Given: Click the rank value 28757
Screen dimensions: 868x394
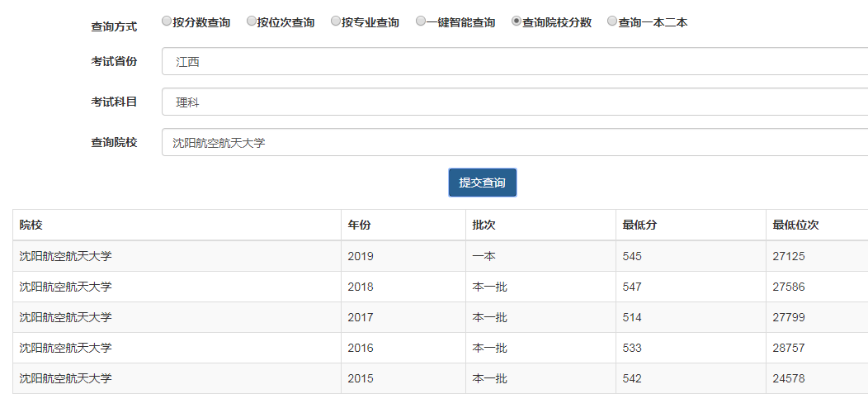Looking at the screenshot, I should pos(789,348).
